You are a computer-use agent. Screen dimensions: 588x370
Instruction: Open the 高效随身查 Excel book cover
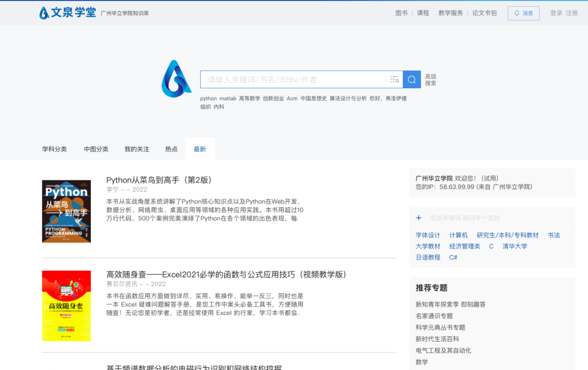click(66, 306)
